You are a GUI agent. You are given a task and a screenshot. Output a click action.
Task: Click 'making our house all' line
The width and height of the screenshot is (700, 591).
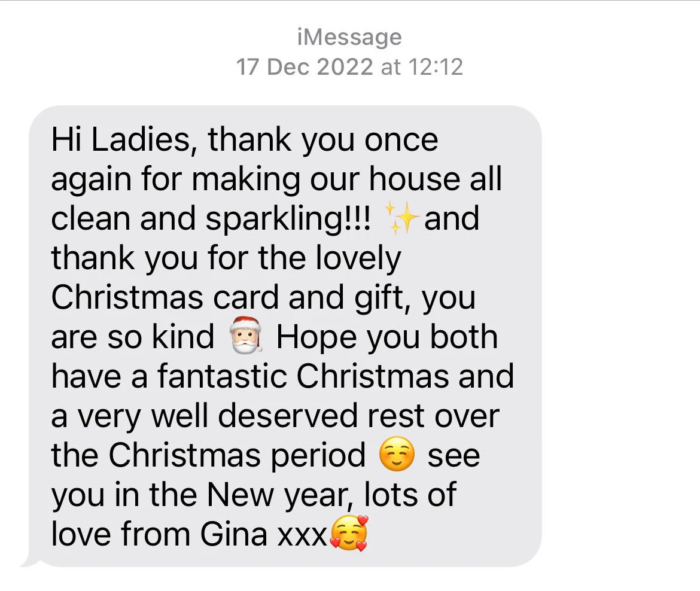(x=348, y=179)
